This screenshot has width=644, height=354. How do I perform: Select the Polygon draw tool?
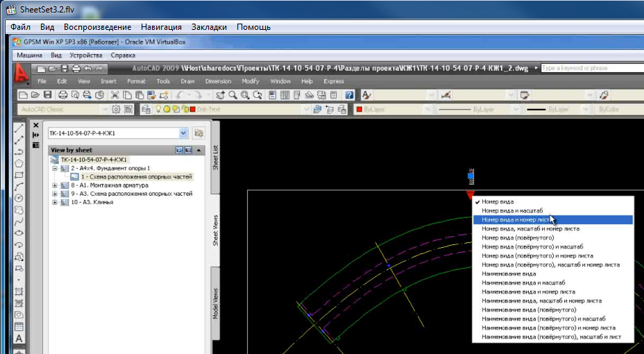19,162
